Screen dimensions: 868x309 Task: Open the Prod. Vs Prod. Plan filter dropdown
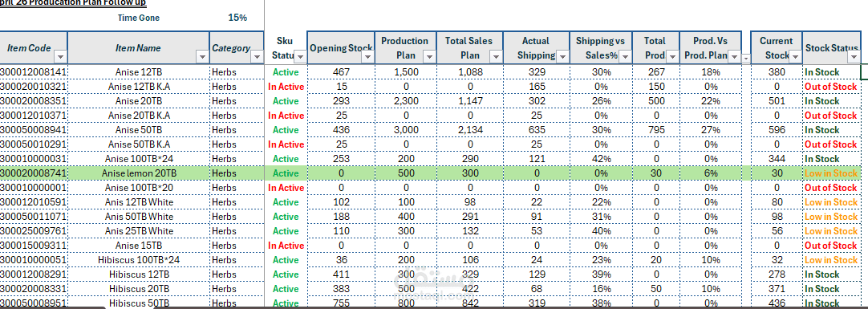(734, 56)
